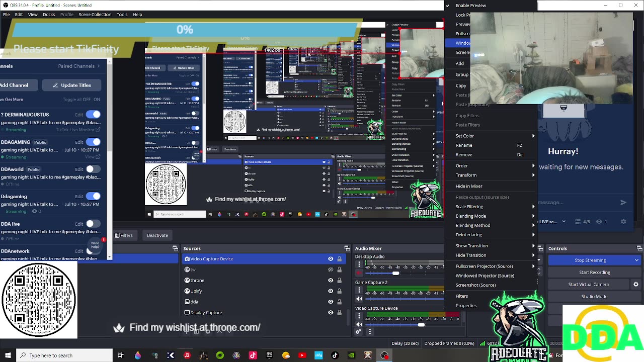Open the Tools menu
Viewport: 644px width, 362px height.
click(x=122, y=15)
